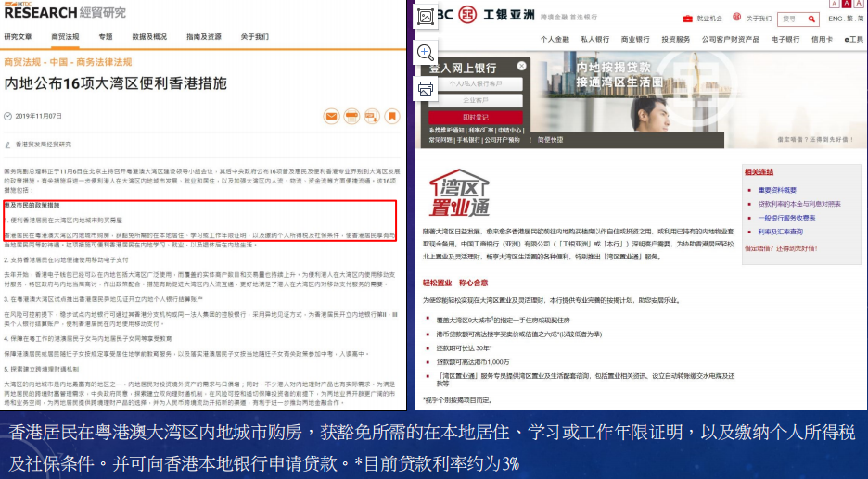868x479 pixels.
Task: Open the 投资服务 menu
Action: (676, 39)
